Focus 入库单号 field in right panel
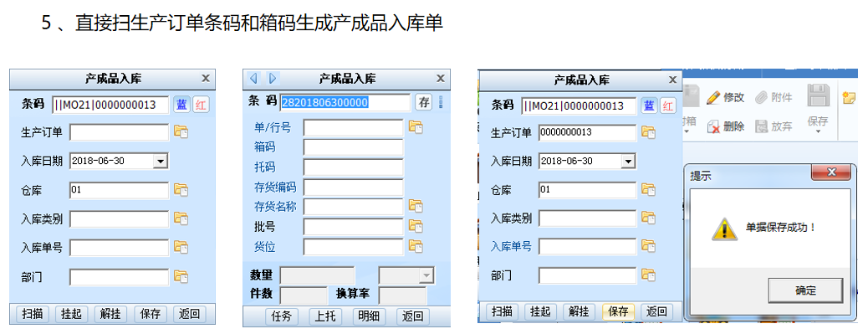Viewport: 868px width, 334px height. [587, 246]
